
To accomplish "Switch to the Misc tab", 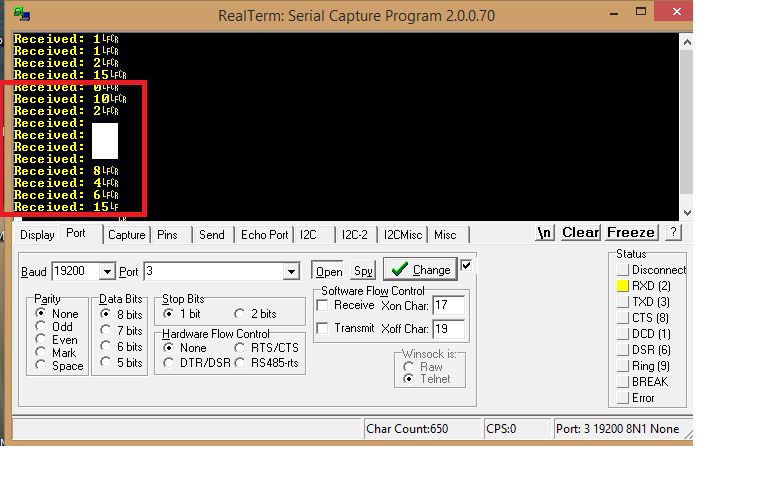I will [445, 235].
